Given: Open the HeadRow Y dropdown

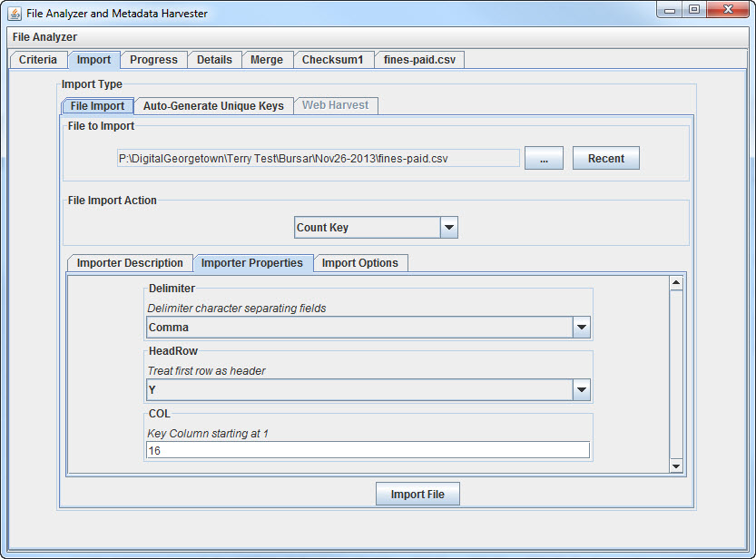Looking at the screenshot, I should point(581,390).
